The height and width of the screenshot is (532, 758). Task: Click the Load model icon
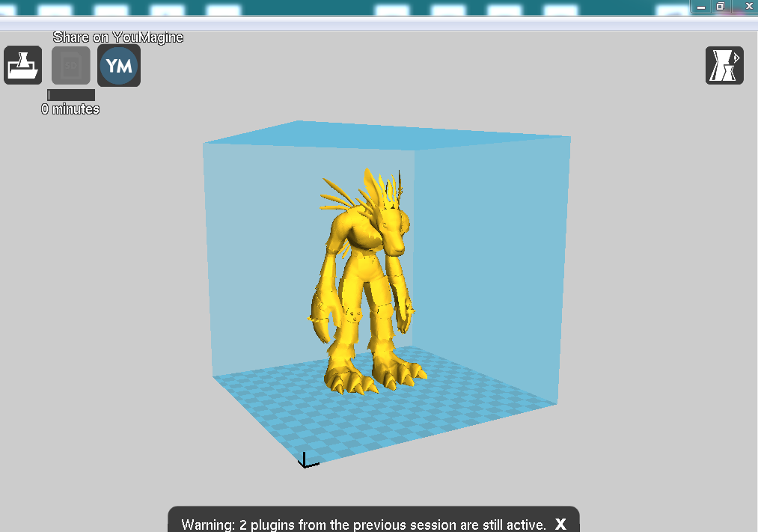tap(22, 65)
